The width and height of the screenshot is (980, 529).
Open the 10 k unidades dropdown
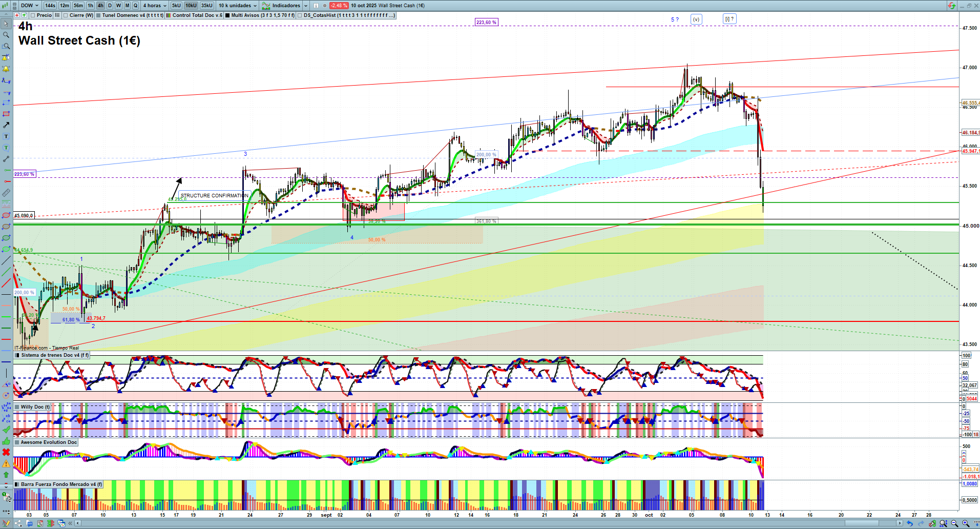point(238,6)
